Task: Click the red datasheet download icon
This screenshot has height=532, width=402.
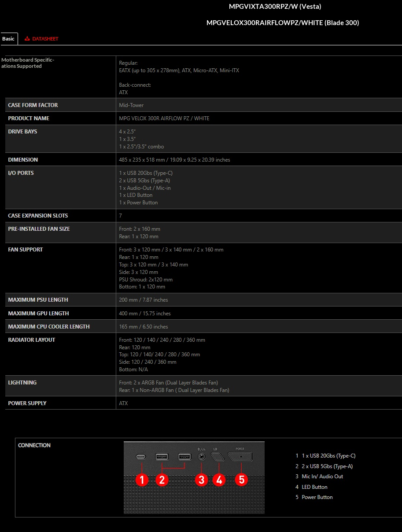Action: click(x=27, y=39)
